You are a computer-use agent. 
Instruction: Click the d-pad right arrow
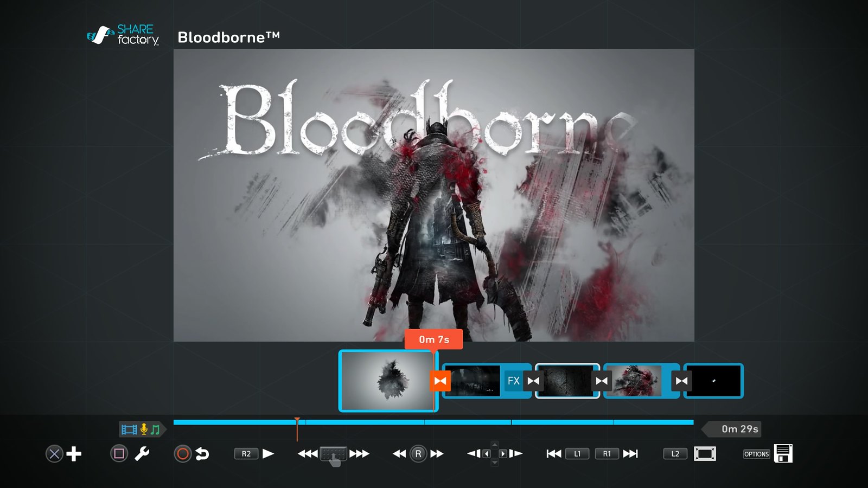(x=503, y=454)
